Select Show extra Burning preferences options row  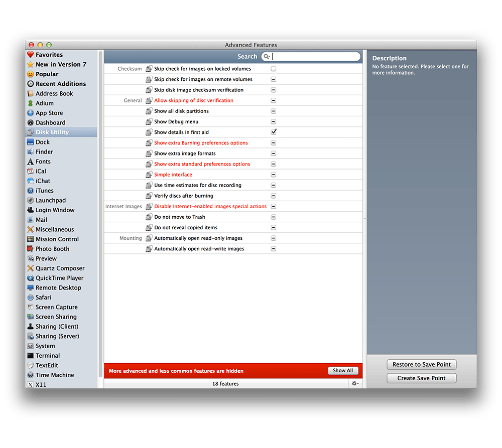pyautogui.click(x=233, y=142)
